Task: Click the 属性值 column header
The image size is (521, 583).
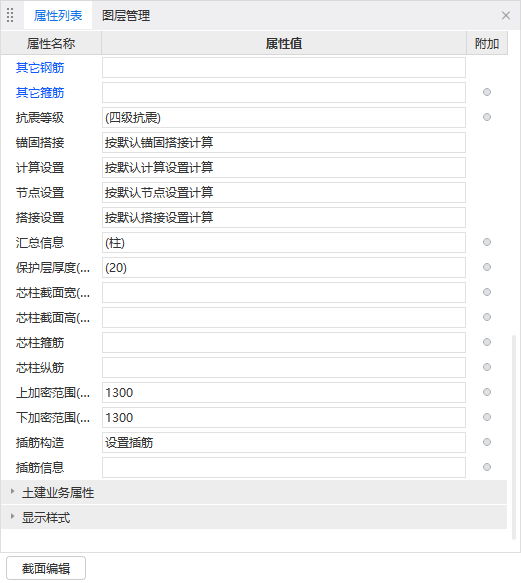Action: [x=284, y=44]
